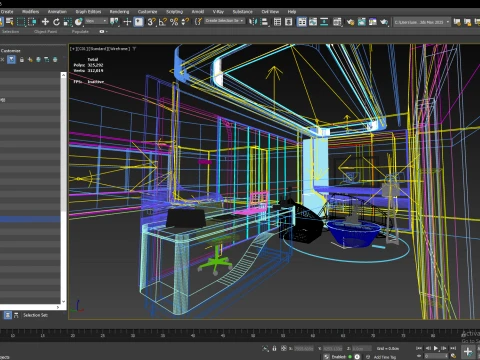480x360 pixels.
Task: Open the Rendered Frame Window icon
Action: click(x=361, y=22)
